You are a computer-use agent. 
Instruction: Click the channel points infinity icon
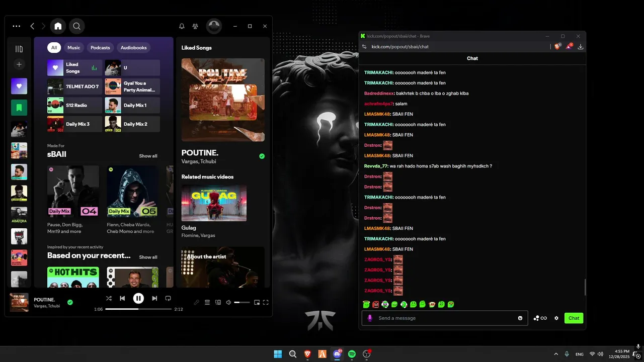click(544, 318)
